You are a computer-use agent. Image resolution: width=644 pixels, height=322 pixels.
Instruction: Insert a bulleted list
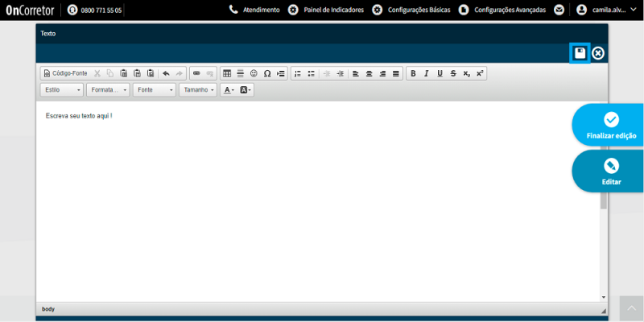click(312, 73)
